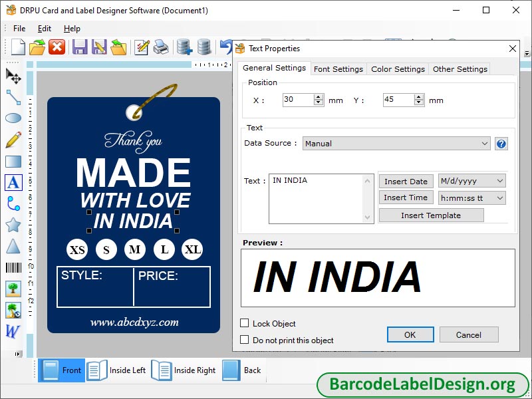The width and height of the screenshot is (532, 399).
Task: Click the plain database icon
Action: 204,47
